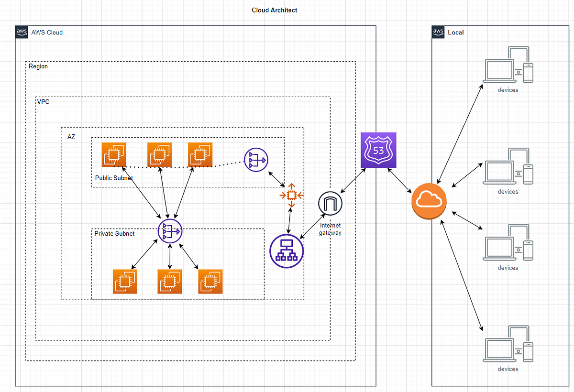This screenshot has width=574, height=392.
Task: Click the Private Subnet label
Action: click(114, 234)
